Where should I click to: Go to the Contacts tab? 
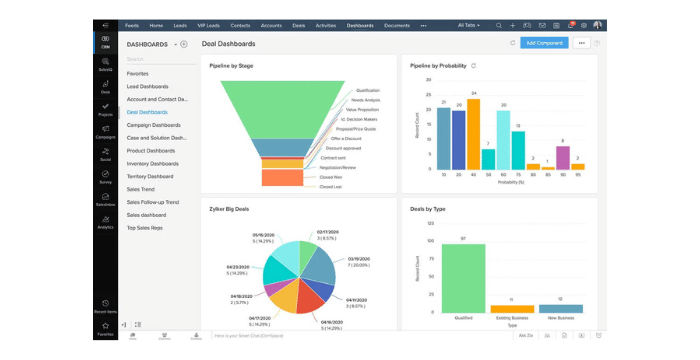tap(240, 25)
